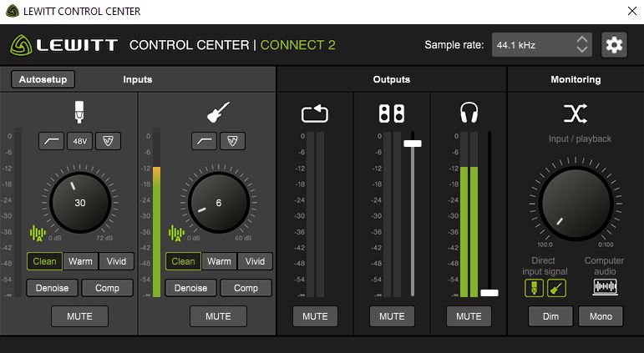Click the speakers volume fader handle
The width and height of the screenshot is (644, 353).
tap(413, 144)
